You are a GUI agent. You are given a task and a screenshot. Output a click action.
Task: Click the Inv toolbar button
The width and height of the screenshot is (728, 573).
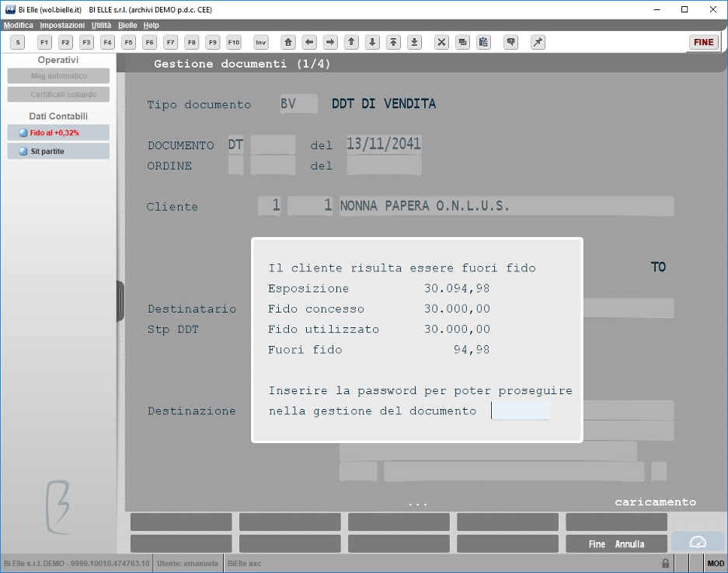click(261, 42)
